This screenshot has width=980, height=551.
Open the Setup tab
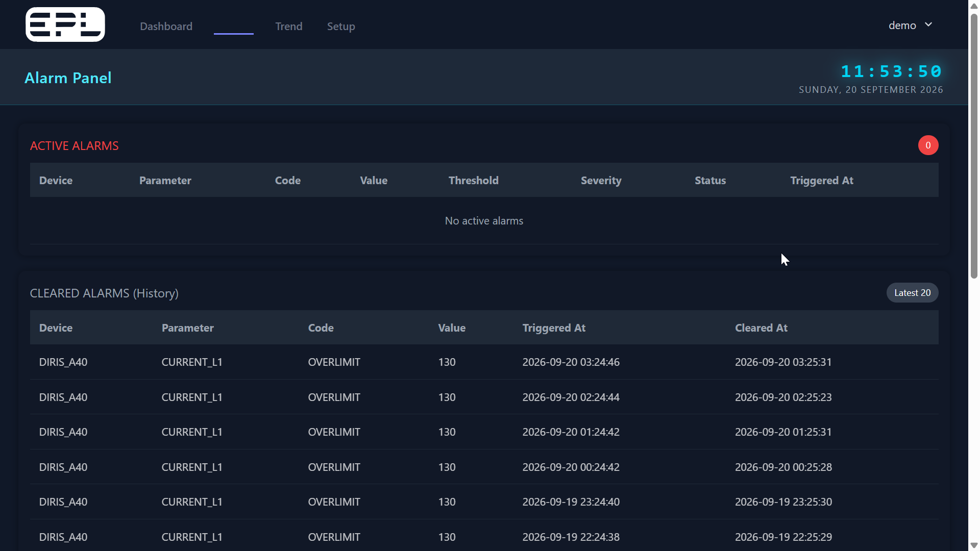(341, 26)
